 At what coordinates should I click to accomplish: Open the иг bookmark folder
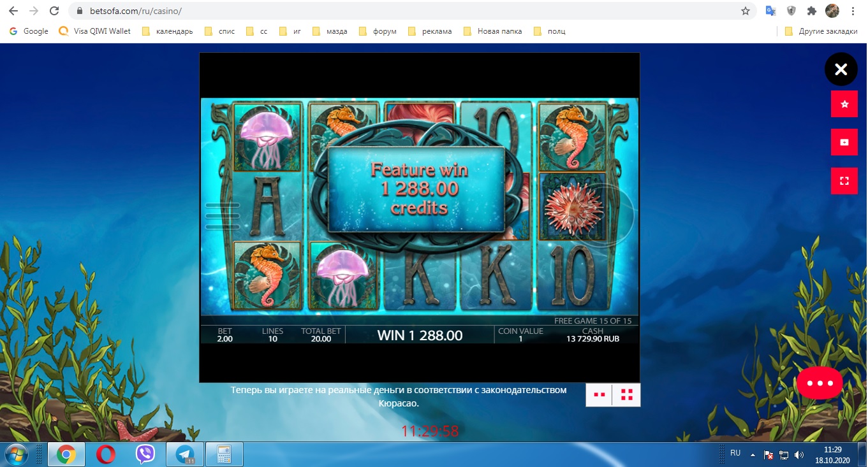click(291, 31)
